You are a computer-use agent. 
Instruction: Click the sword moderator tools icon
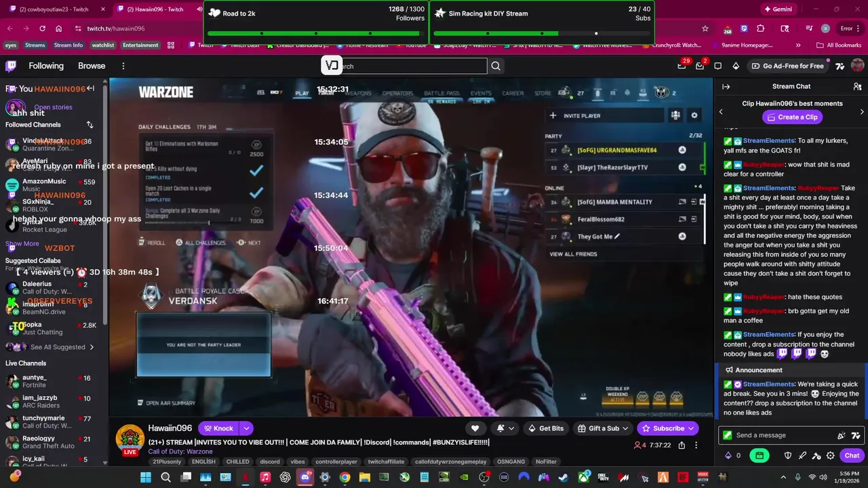(x=802, y=455)
